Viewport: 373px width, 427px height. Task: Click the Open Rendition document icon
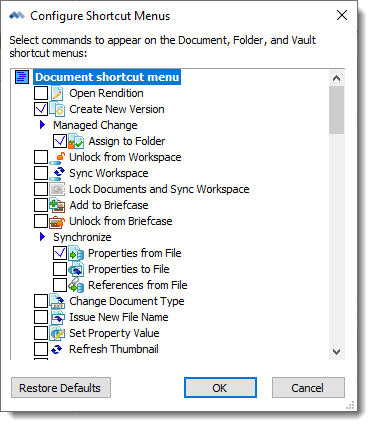pos(57,93)
